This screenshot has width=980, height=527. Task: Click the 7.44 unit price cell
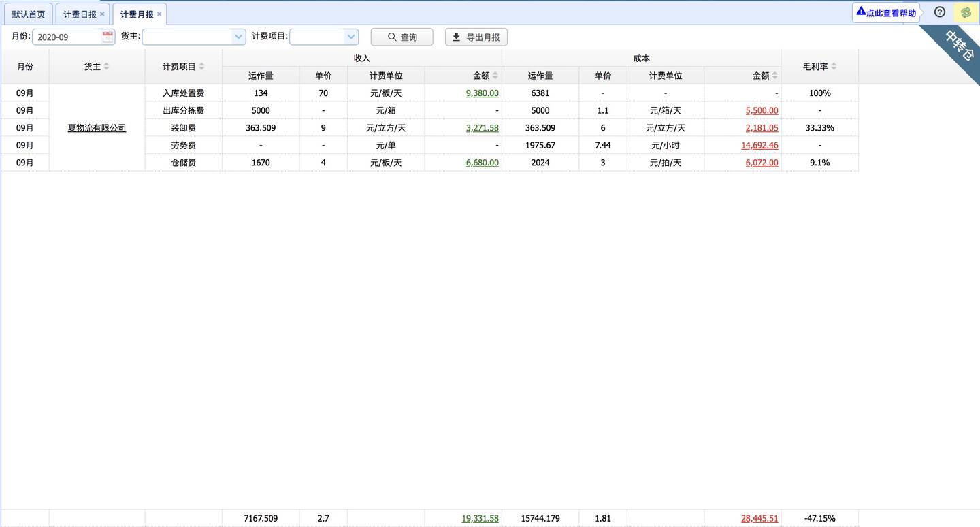click(603, 145)
